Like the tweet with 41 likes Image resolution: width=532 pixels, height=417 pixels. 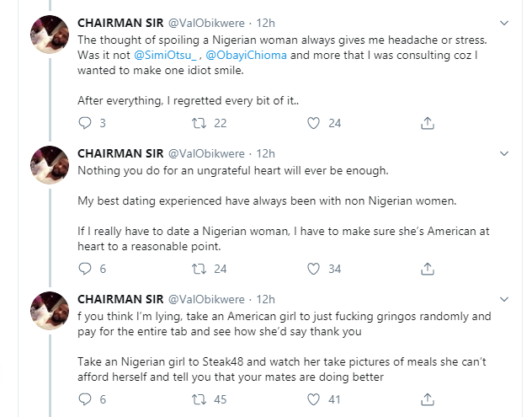314,398
